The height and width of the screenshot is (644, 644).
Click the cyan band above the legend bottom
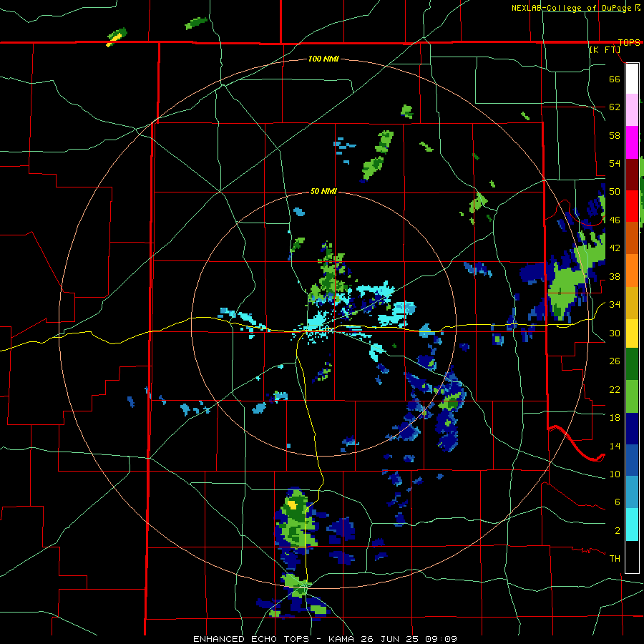(632, 525)
